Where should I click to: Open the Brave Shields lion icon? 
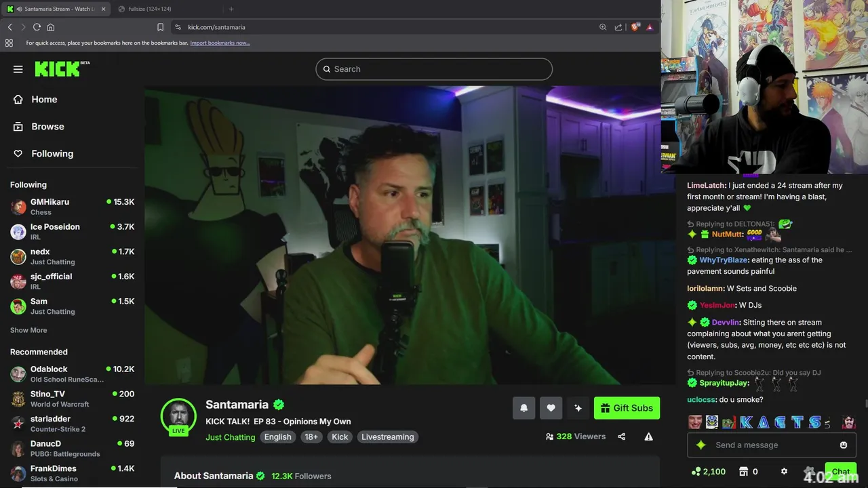point(635,27)
